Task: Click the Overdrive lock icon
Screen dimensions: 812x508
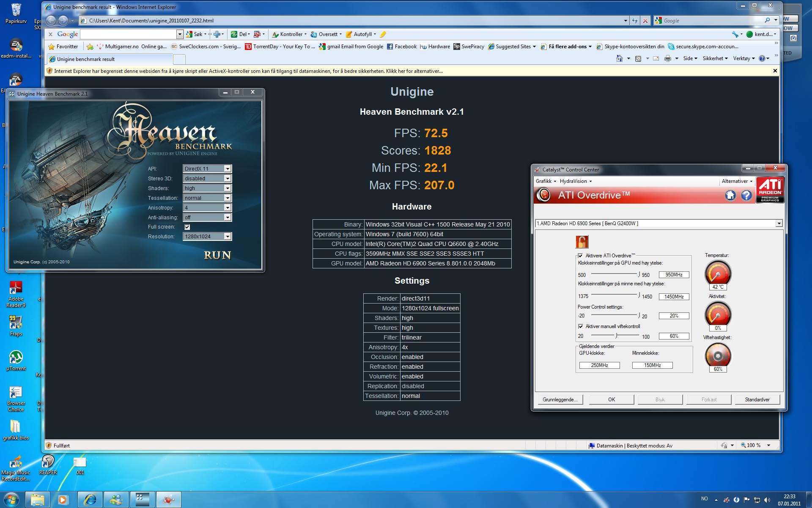Action: click(x=582, y=242)
